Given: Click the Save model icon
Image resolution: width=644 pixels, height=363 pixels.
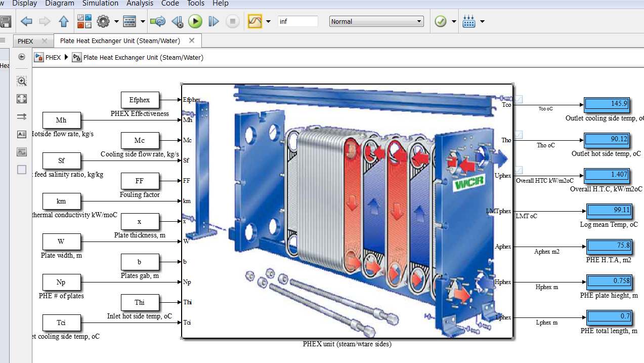Looking at the screenshot, I should pyautogui.click(x=5, y=21).
